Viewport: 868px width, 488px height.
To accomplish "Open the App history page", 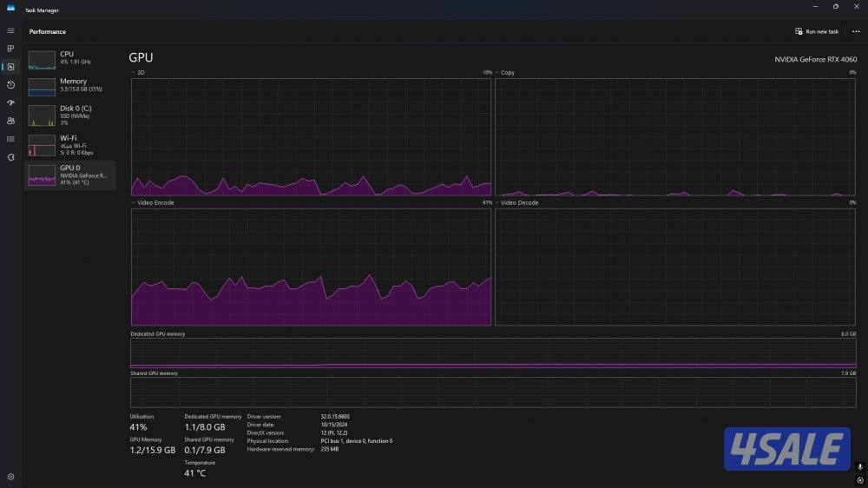I will (10, 85).
